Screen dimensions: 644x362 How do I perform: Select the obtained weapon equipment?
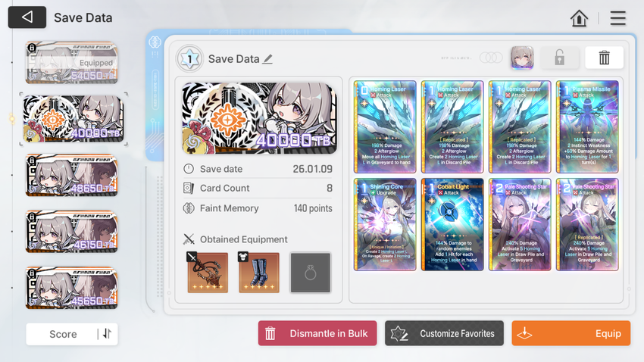pyautogui.click(x=208, y=273)
